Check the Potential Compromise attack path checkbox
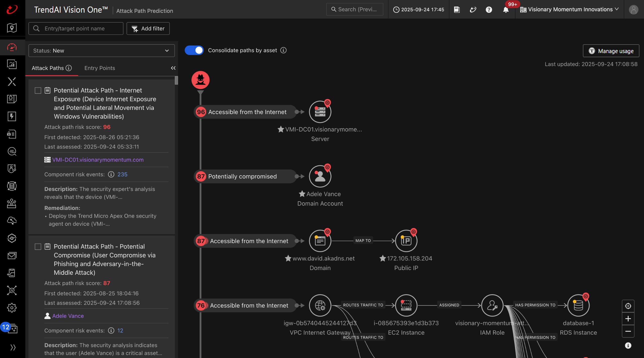The width and height of the screenshot is (644, 358). tap(38, 247)
